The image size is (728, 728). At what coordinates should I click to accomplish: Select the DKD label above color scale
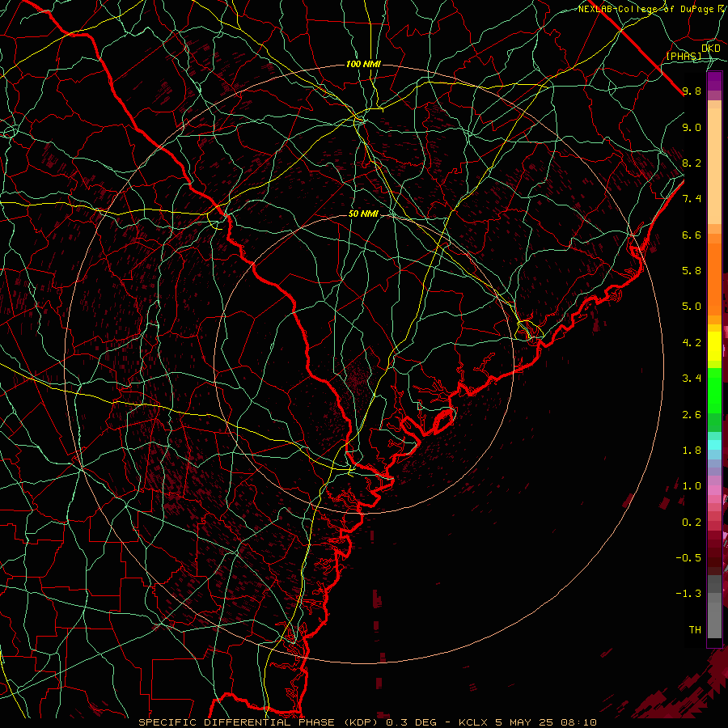[711, 49]
